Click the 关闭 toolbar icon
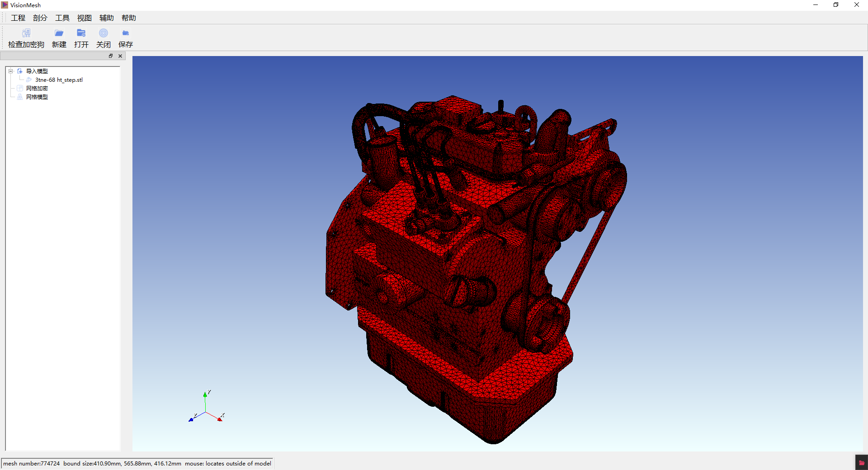 104,33
